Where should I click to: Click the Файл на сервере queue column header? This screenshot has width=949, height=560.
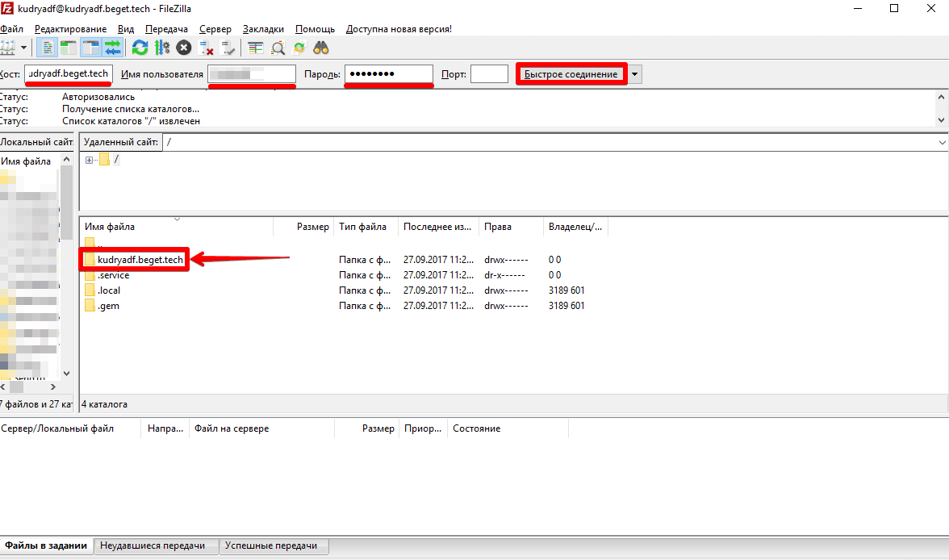pyautogui.click(x=261, y=428)
